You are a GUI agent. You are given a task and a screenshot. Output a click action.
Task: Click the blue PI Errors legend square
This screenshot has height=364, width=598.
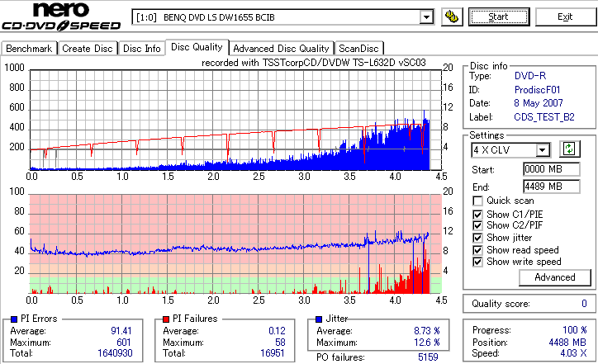point(14,319)
